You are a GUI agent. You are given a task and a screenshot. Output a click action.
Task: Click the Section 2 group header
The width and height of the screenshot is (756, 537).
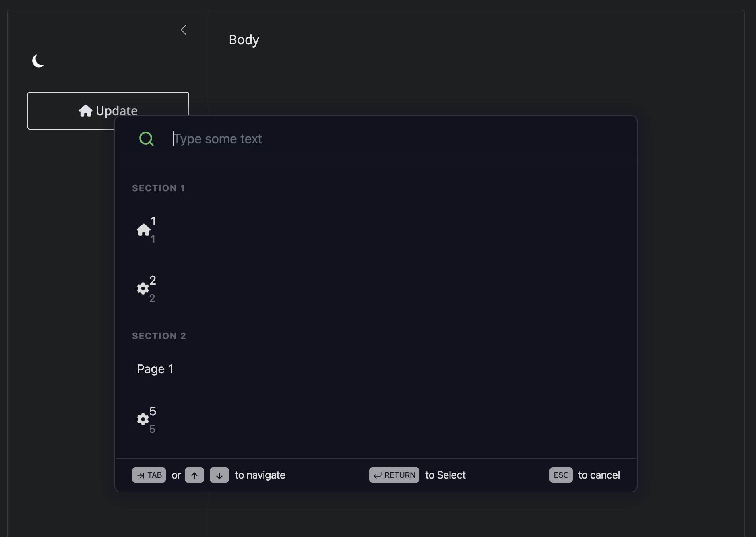coord(159,336)
